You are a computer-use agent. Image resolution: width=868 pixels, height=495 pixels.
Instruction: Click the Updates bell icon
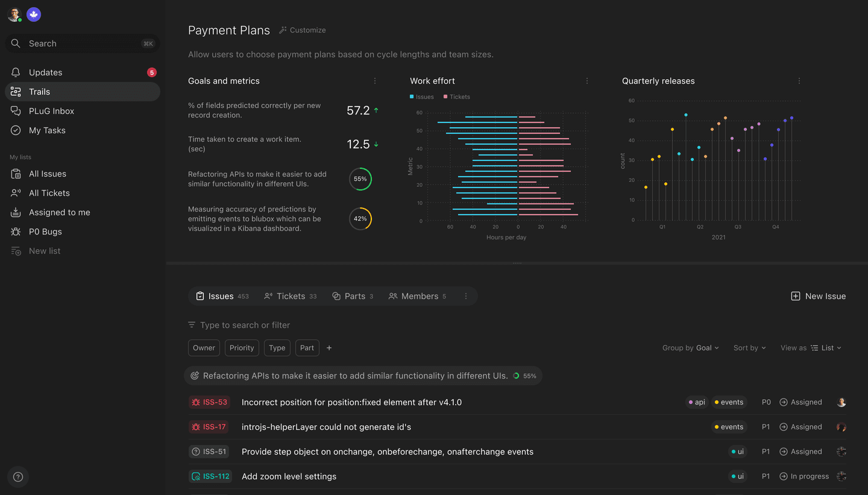(x=16, y=72)
